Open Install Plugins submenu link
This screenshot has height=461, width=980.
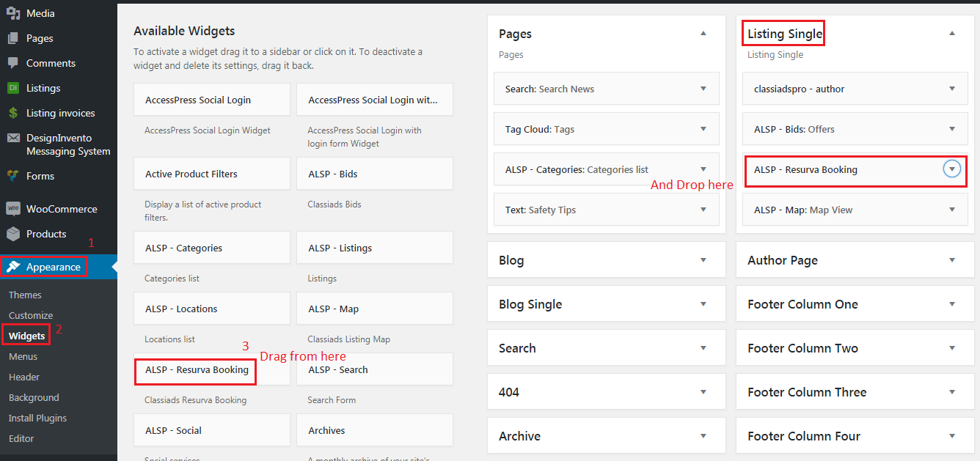37,418
